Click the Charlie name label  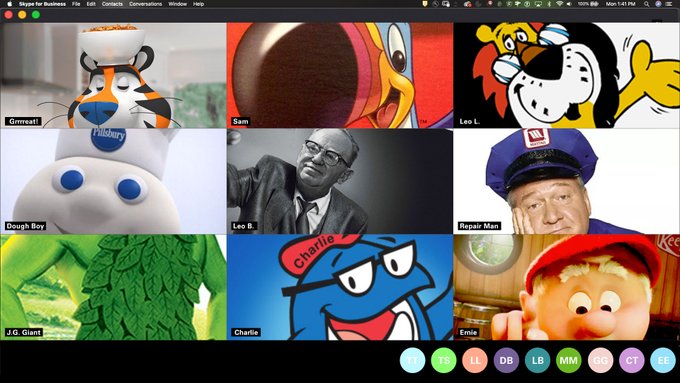(246, 332)
